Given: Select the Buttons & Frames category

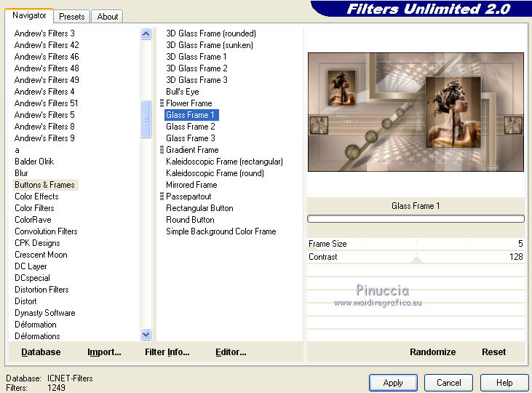Looking at the screenshot, I should pyautogui.click(x=44, y=185).
